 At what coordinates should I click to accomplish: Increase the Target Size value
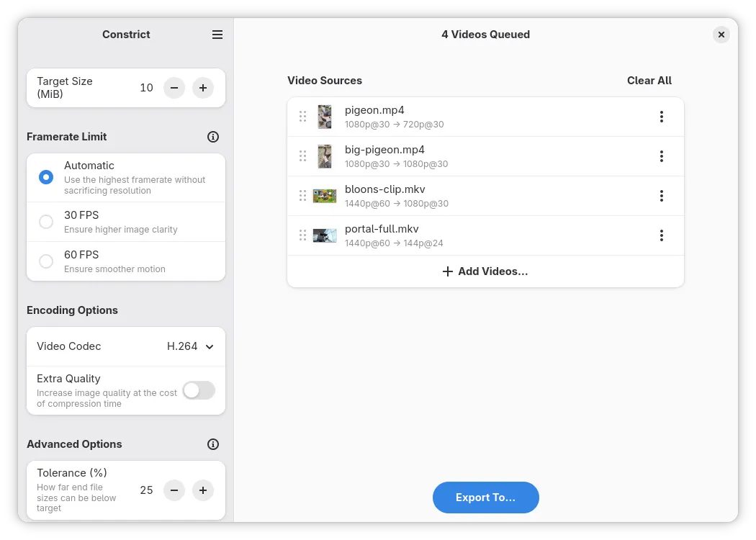click(x=203, y=88)
